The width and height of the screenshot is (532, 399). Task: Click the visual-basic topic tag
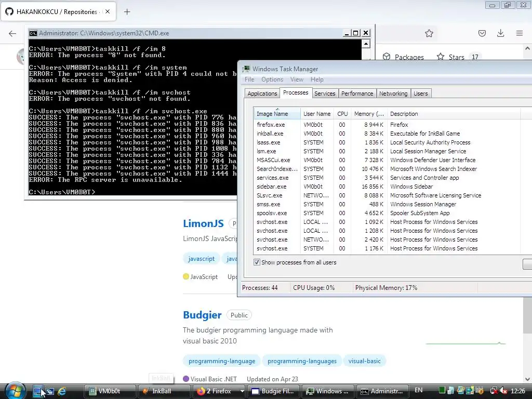click(x=364, y=361)
